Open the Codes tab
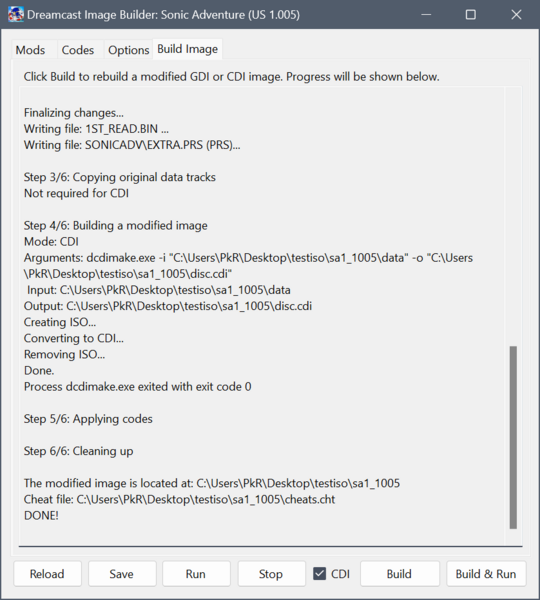 (78, 50)
